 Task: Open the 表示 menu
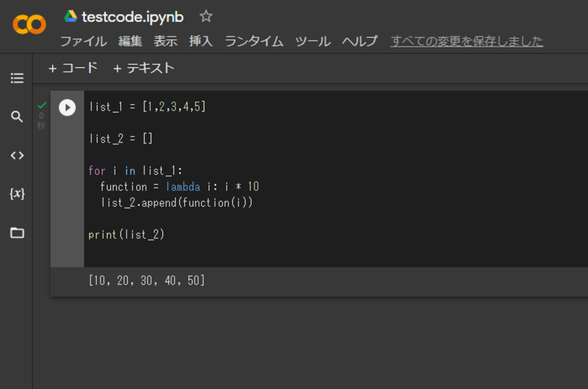166,41
